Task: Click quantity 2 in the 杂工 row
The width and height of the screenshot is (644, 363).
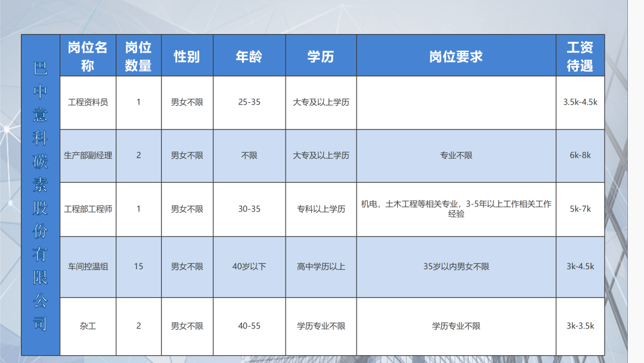Action: click(138, 327)
